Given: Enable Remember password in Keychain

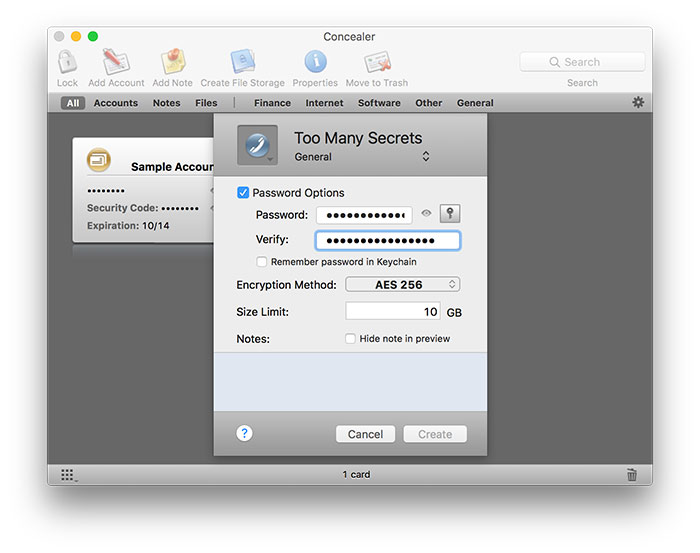Looking at the screenshot, I should coord(262,262).
